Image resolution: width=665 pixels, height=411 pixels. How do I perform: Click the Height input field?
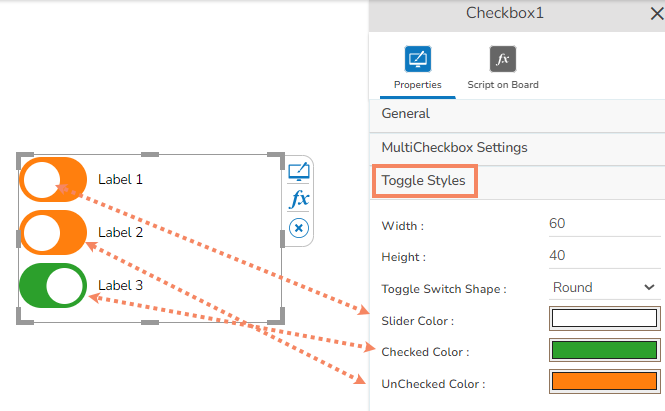603,256
